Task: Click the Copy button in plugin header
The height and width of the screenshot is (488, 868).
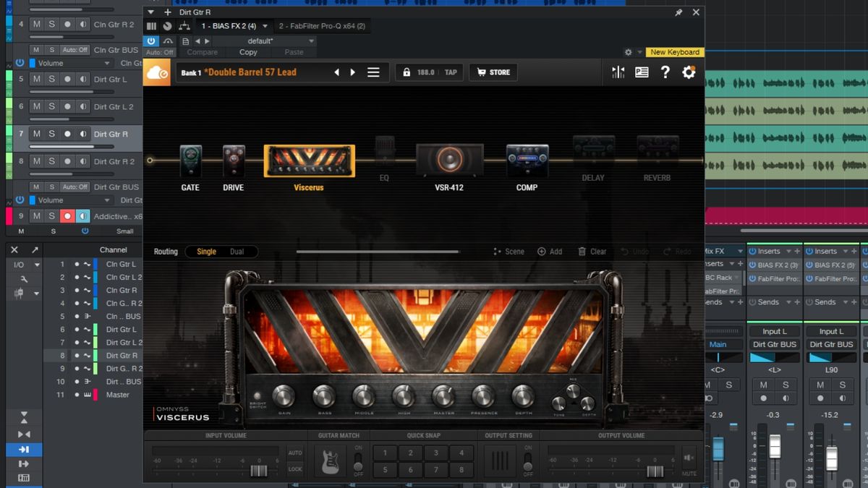Action: (248, 52)
